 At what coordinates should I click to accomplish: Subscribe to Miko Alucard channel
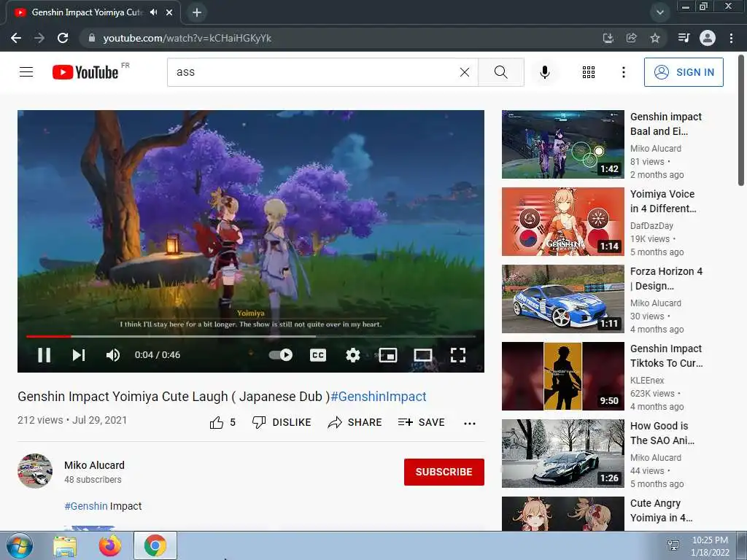pos(444,472)
